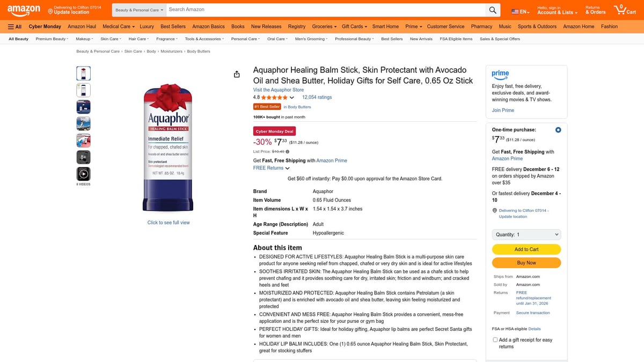
Task: Open the Beauty & Personal Care search category dropdown
Action: click(138, 10)
